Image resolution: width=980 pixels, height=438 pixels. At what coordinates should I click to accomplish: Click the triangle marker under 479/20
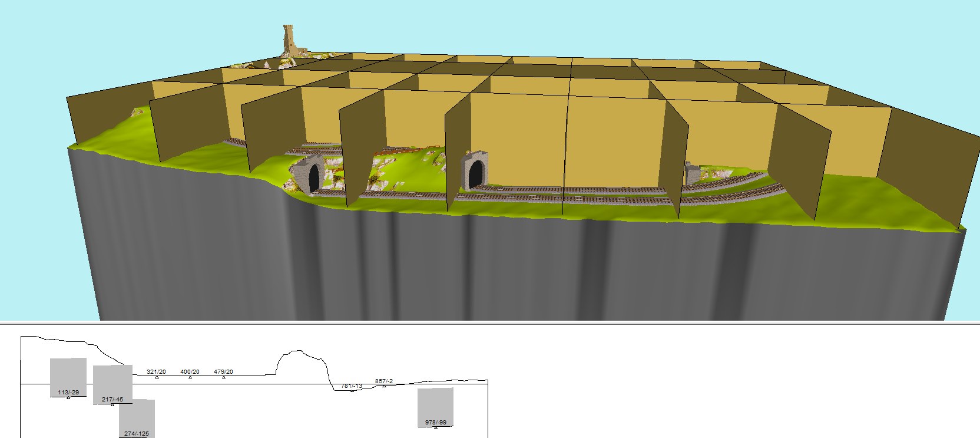pyautogui.click(x=223, y=377)
